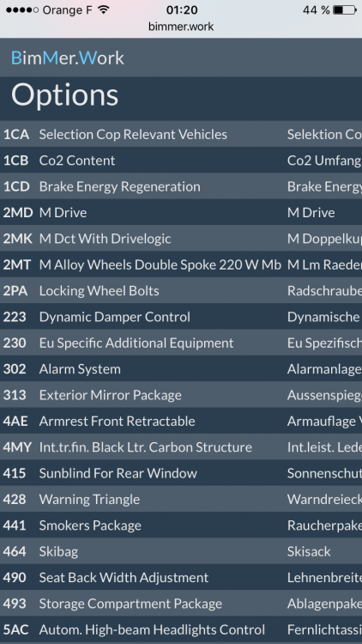Select Locking Wheel Bolts entry
This screenshot has height=644, width=362.
click(181, 291)
